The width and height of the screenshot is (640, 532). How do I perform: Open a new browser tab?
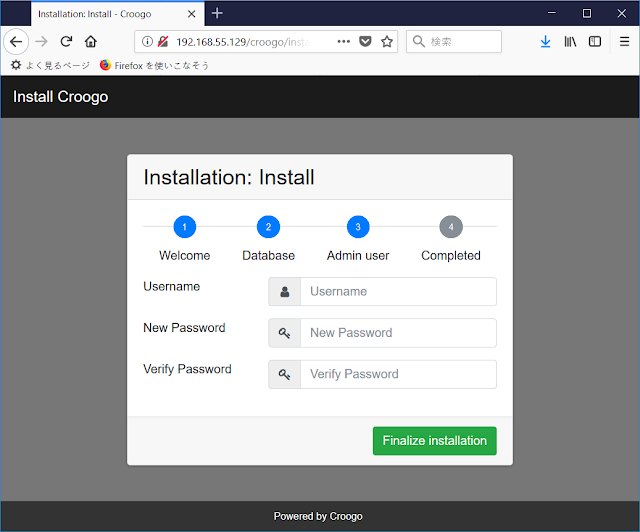217,13
